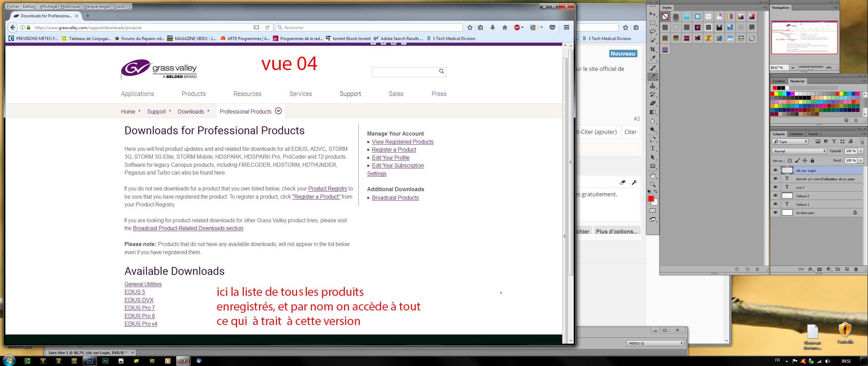Select the Gradient tool
868x366 pixels.
[x=653, y=112]
